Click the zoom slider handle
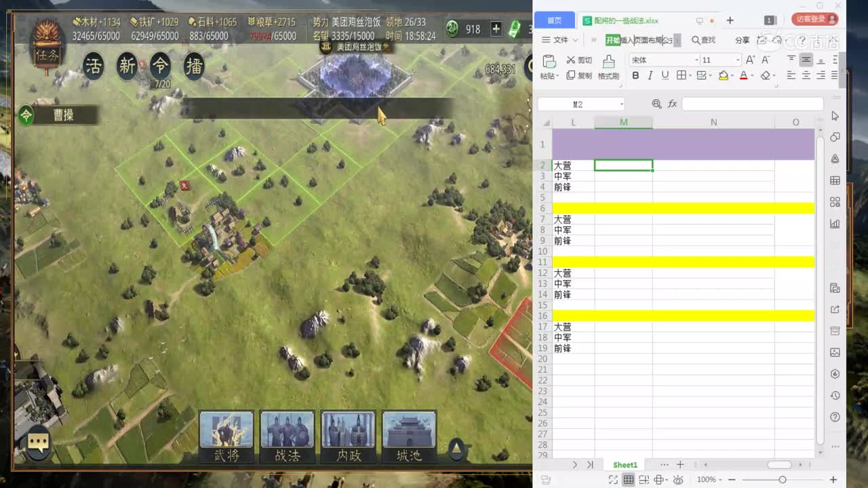868x488 pixels. click(782, 480)
